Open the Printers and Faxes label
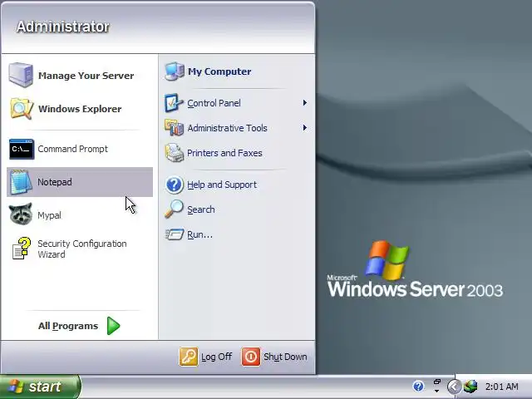The height and width of the screenshot is (399, 532). coord(224,153)
